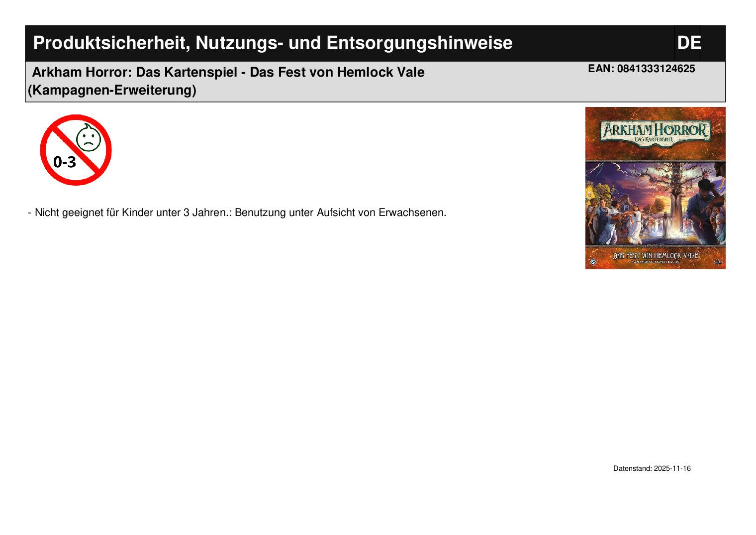Click "Das Kartenspiel" subtitle on box logo
The height and width of the screenshot is (535, 756).
pos(655,140)
